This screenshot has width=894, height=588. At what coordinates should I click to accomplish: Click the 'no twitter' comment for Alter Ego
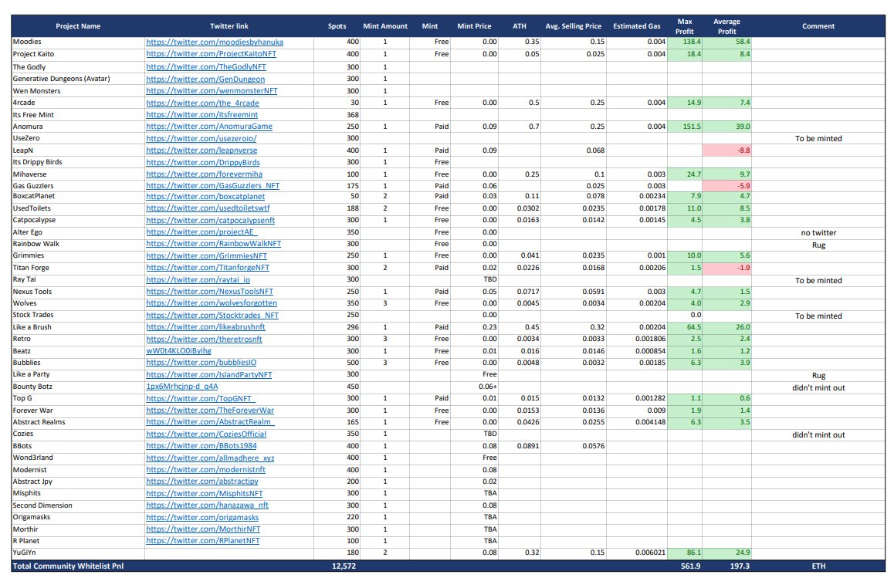pos(818,232)
